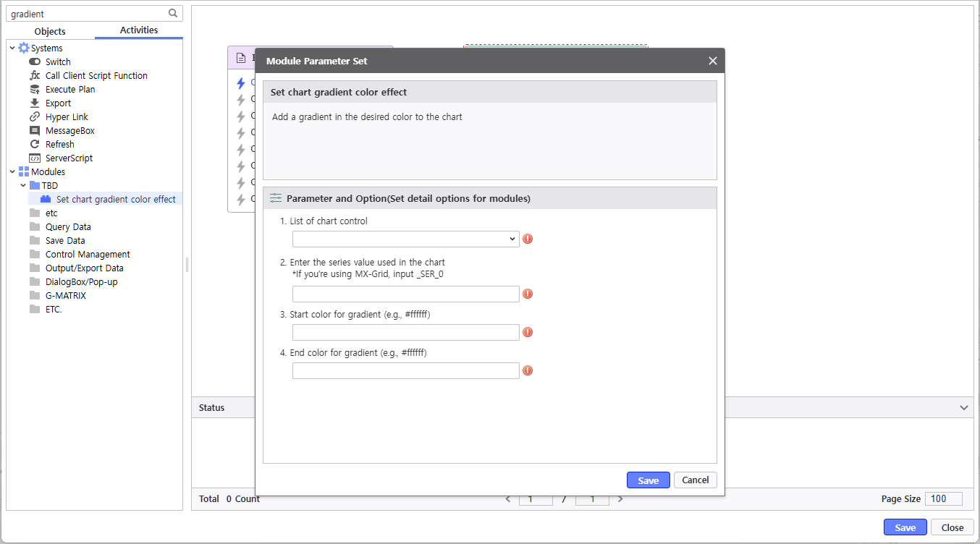
Task: Click the Start color for gradient field
Action: 405,332
